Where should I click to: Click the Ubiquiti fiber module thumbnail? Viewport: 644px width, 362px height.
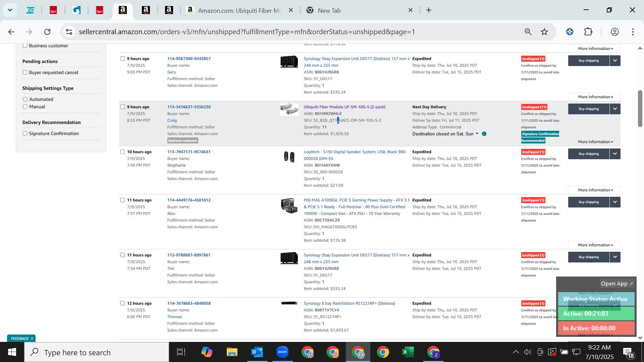289,110
